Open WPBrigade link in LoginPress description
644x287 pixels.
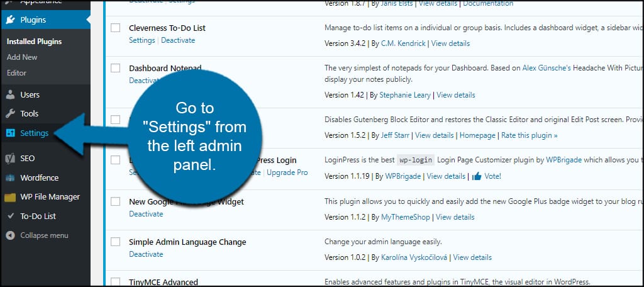[563, 160]
